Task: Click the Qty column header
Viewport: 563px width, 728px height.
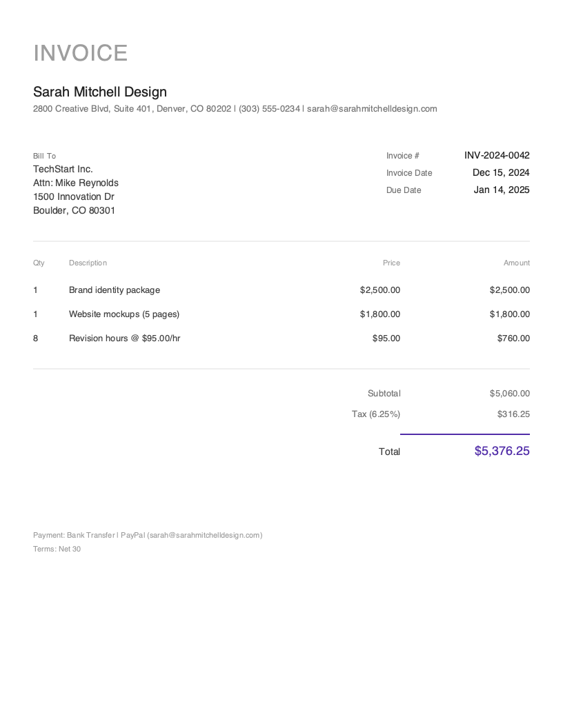Action: click(x=39, y=263)
